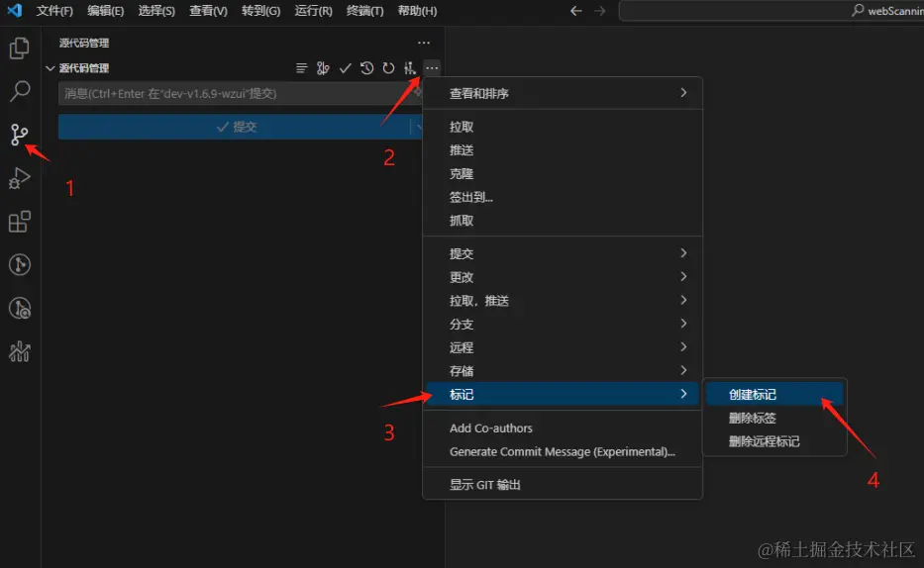Open the Extensions view icon
924x568 pixels.
(x=20, y=222)
